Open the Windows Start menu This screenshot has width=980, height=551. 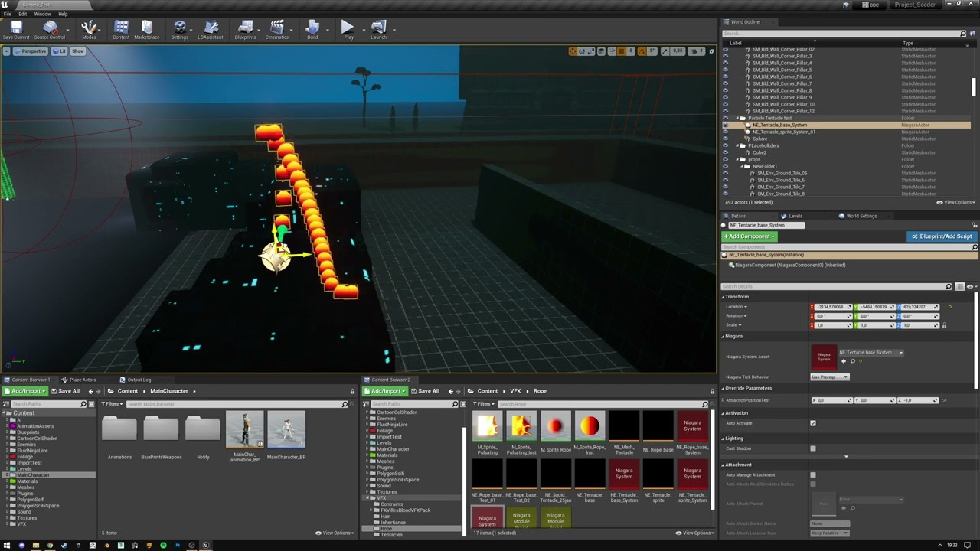(x=5, y=545)
